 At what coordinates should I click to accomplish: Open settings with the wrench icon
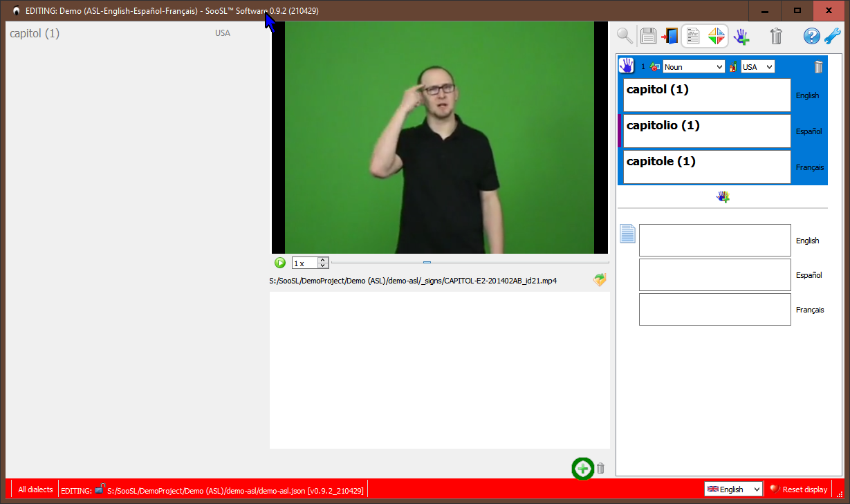pyautogui.click(x=832, y=36)
